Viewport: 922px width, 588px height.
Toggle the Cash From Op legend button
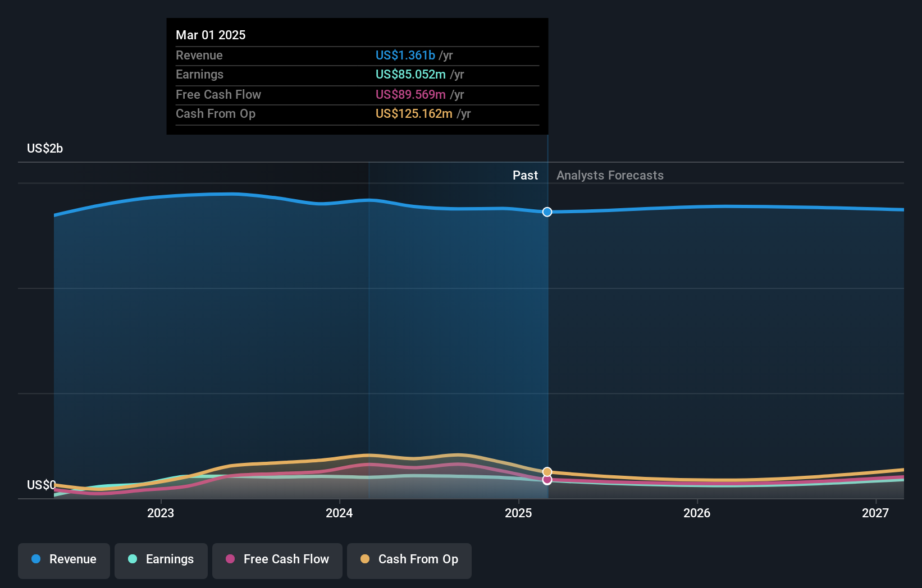coord(409,561)
